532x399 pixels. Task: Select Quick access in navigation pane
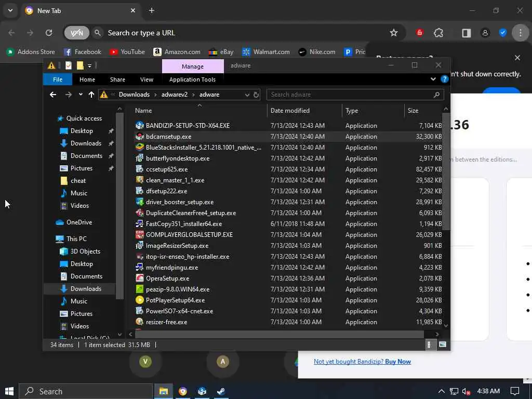click(84, 118)
